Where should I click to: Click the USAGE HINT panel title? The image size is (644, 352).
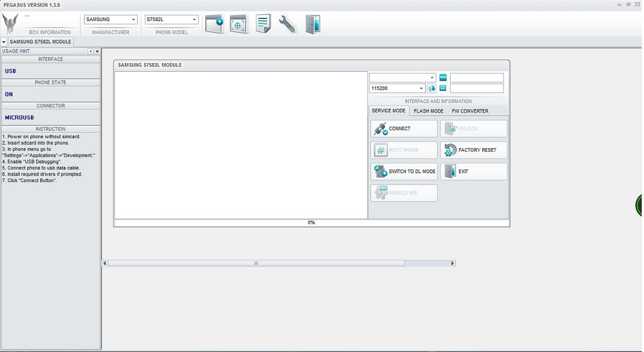[16, 51]
